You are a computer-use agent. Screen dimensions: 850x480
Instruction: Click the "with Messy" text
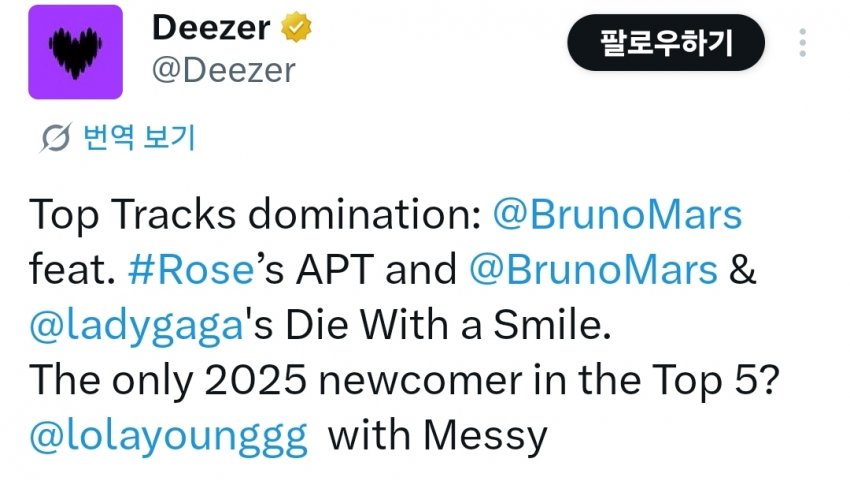(x=438, y=436)
